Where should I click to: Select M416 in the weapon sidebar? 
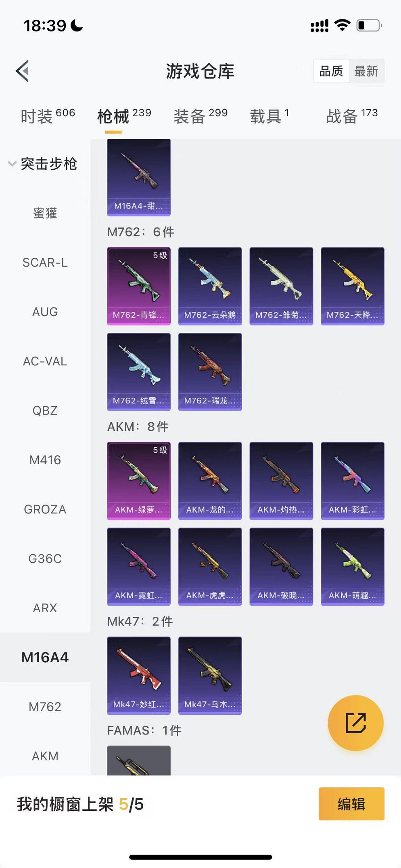45,460
